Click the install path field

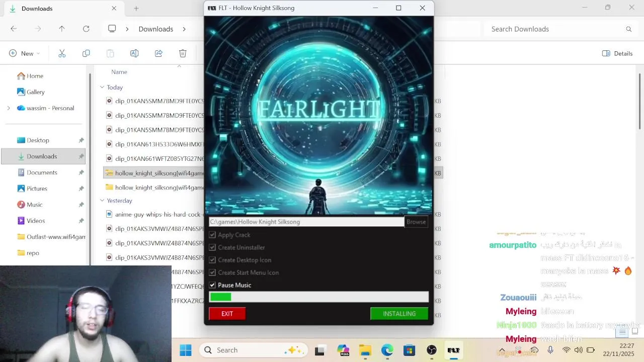pyautogui.click(x=306, y=222)
